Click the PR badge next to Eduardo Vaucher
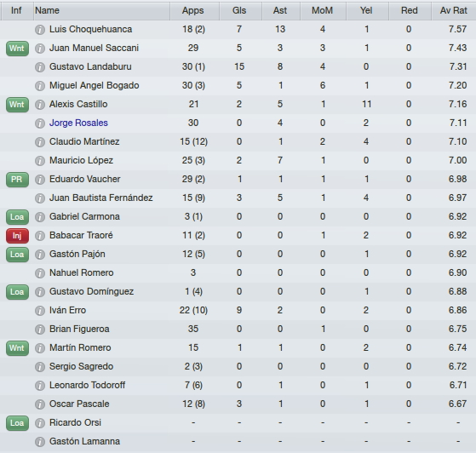 point(17,180)
